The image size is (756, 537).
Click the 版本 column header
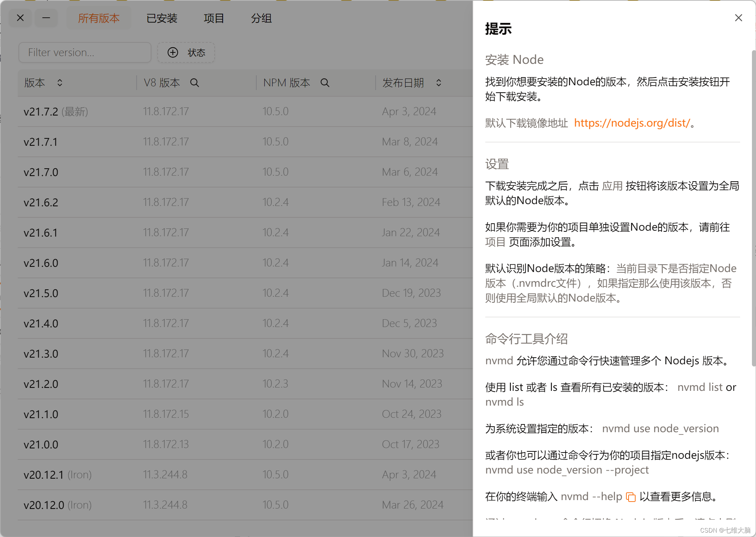(77, 83)
